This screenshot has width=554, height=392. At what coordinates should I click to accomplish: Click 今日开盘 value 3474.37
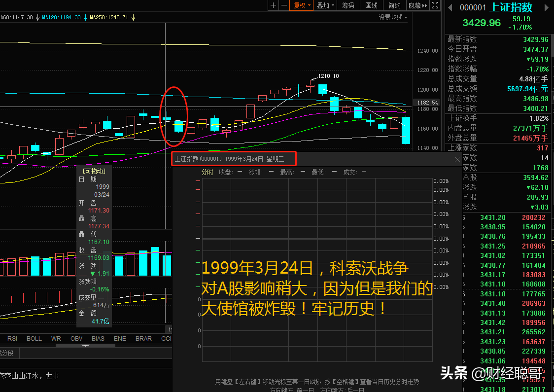click(x=536, y=49)
